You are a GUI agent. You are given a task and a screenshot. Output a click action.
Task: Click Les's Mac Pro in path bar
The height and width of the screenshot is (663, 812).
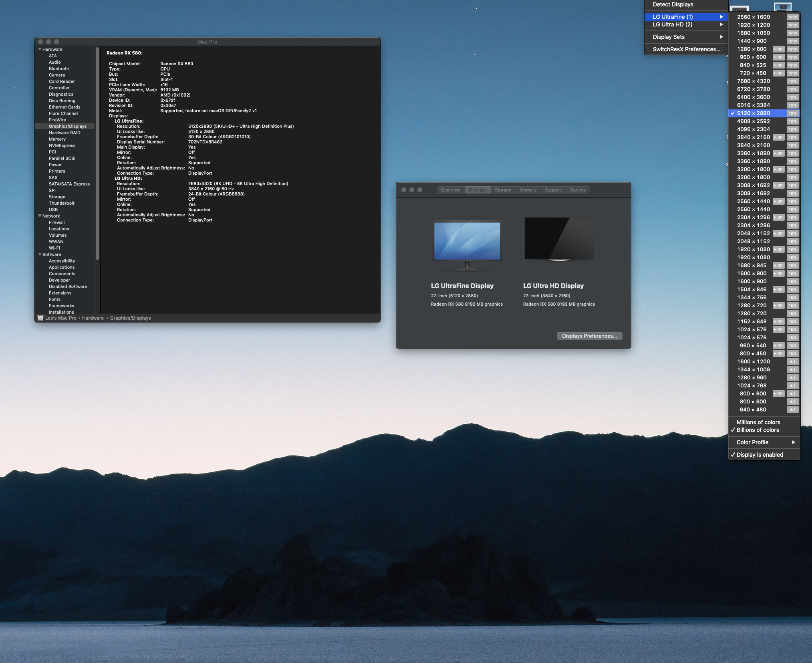click(x=60, y=318)
